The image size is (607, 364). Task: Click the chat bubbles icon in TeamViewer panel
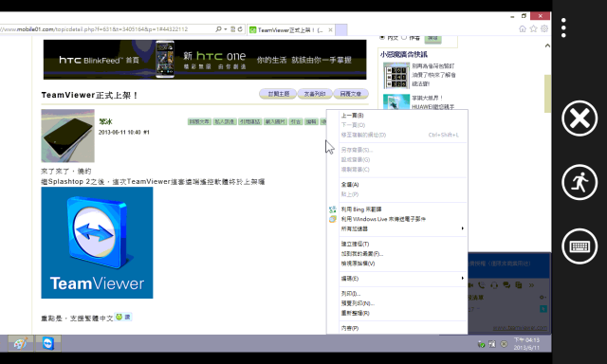tap(506, 285)
